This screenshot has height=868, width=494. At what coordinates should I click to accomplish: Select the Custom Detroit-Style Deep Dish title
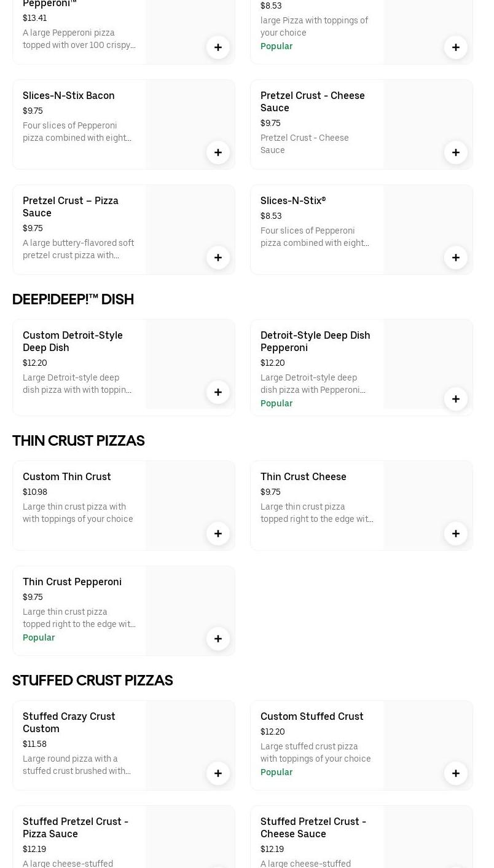click(x=73, y=341)
